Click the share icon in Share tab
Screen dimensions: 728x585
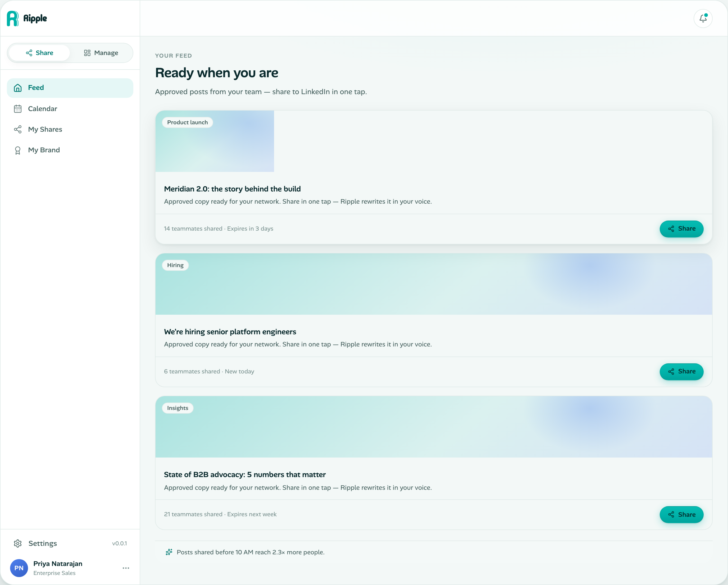29,53
